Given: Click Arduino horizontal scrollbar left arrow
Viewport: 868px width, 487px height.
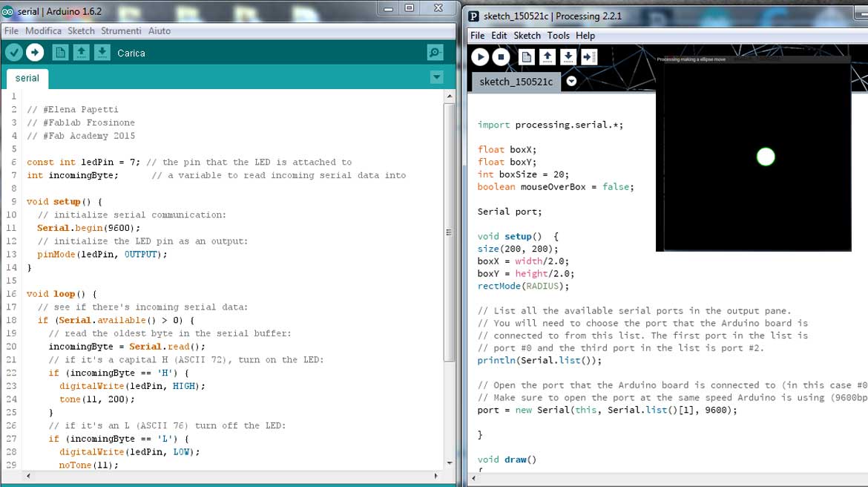Looking at the screenshot, I should tap(28, 476).
